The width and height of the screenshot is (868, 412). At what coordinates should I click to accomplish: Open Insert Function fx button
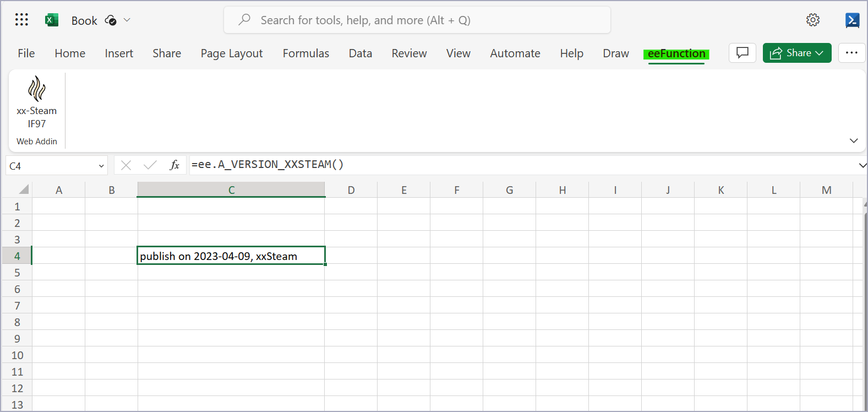click(174, 165)
